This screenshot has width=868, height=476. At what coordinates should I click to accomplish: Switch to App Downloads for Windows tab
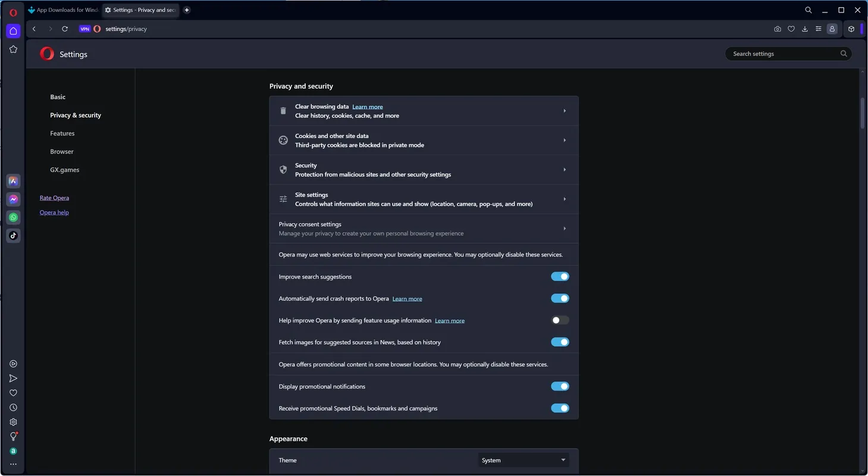point(64,10)
